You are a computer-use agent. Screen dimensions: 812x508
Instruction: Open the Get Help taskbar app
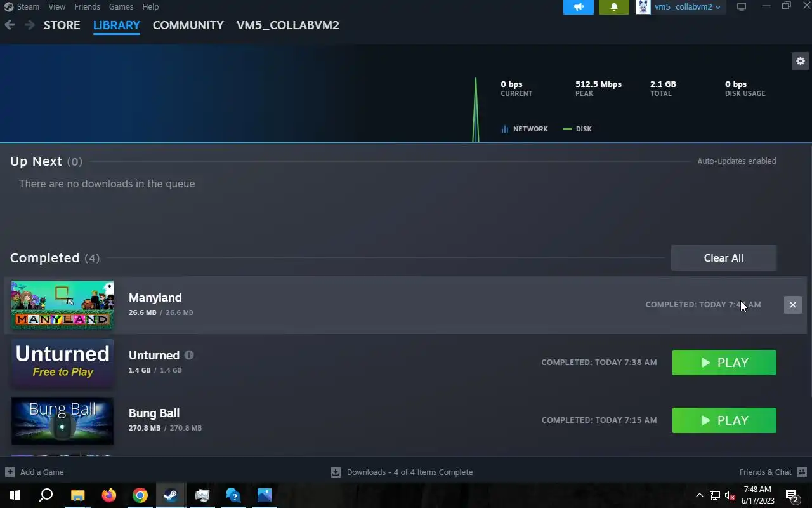(x=233, y=495)
